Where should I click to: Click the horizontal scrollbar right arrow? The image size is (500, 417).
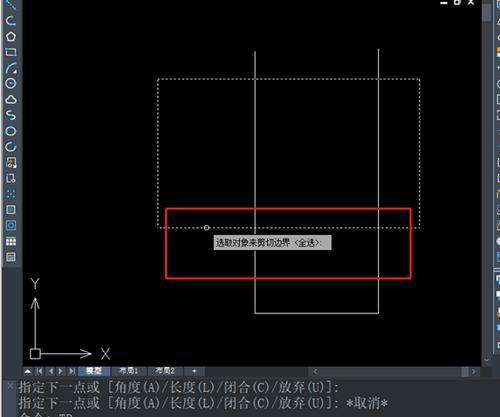pos(473,371)
